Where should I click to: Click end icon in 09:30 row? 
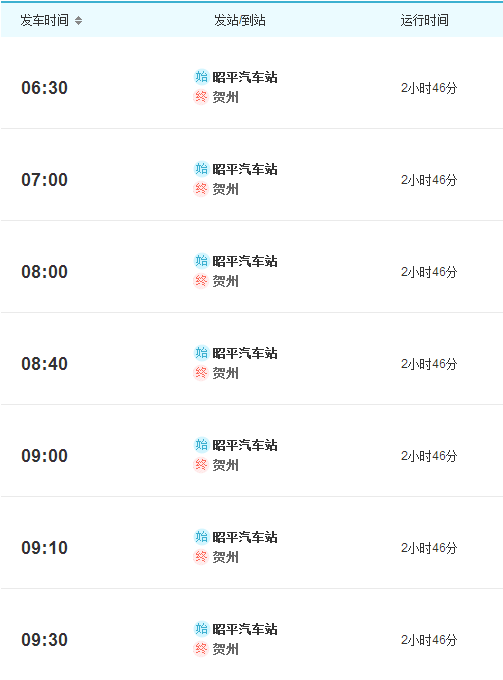click(x=201, y=648)
